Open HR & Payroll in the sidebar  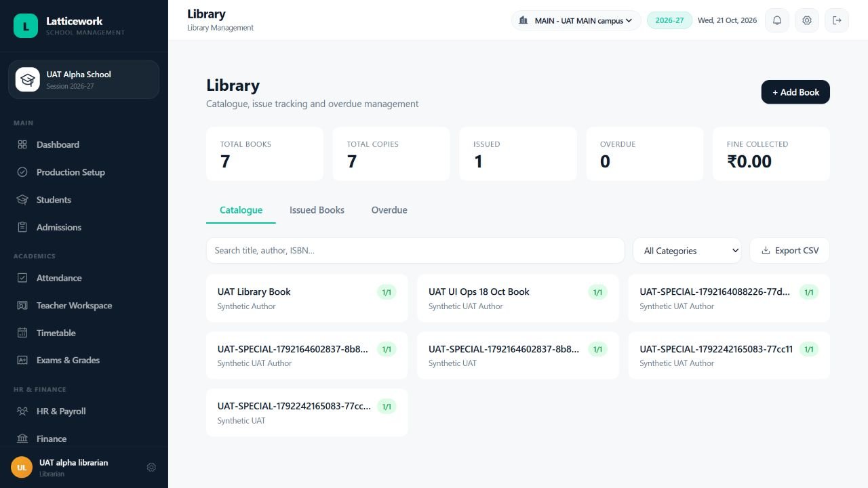pyautogui.click(x=84, y=411)
